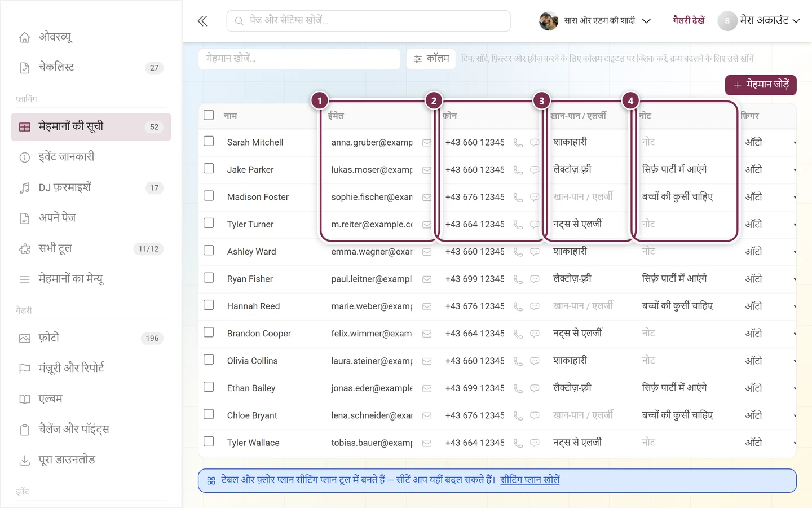
Task: Open फ़ोटो gallery in the sidebar
Action: point(91,339)
